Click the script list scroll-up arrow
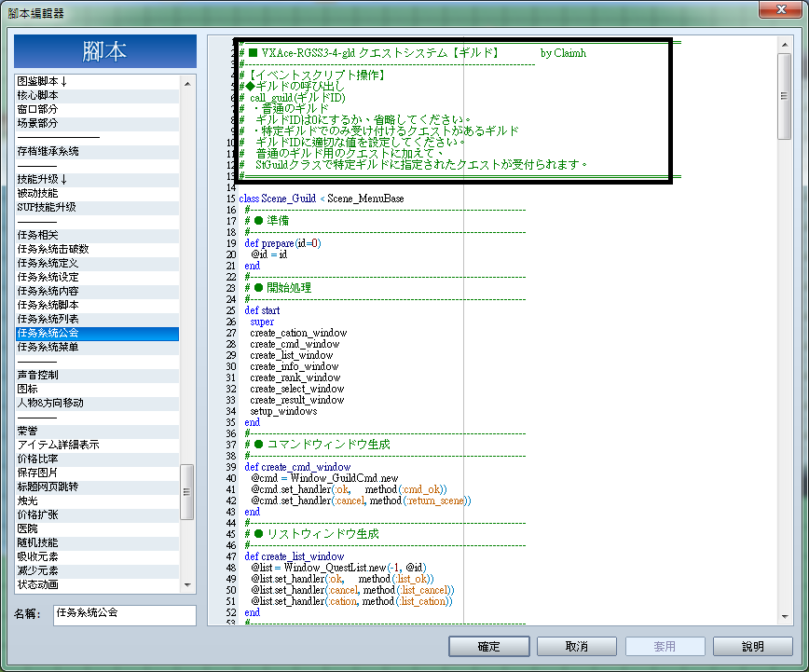The image size is (809, 672). (x=187, y=83)
